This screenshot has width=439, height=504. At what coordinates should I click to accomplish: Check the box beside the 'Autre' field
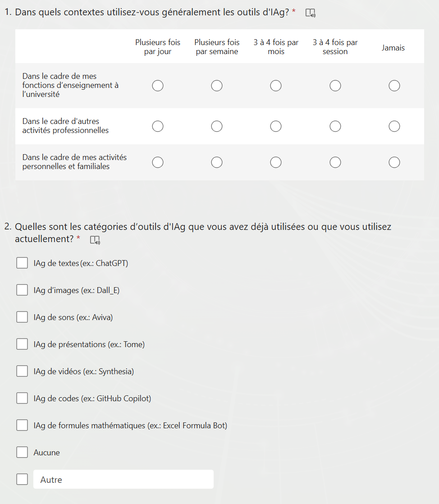pos(22,479)
